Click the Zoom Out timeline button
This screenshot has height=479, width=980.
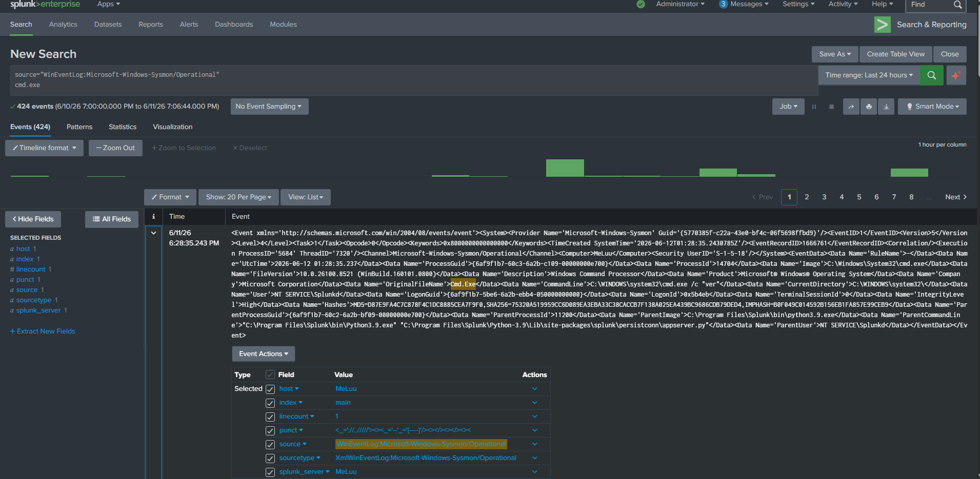pyautogui.click(x=115, y=148)
